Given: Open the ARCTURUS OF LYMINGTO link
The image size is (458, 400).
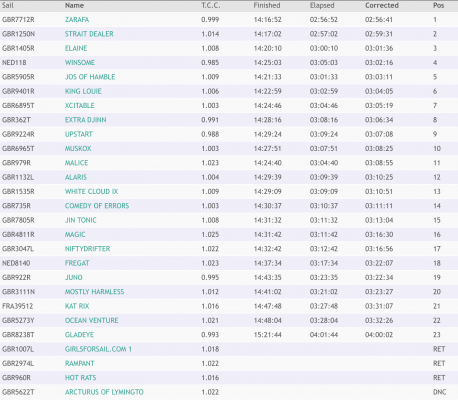Looking at the screenshot, I should click(104, 392).
